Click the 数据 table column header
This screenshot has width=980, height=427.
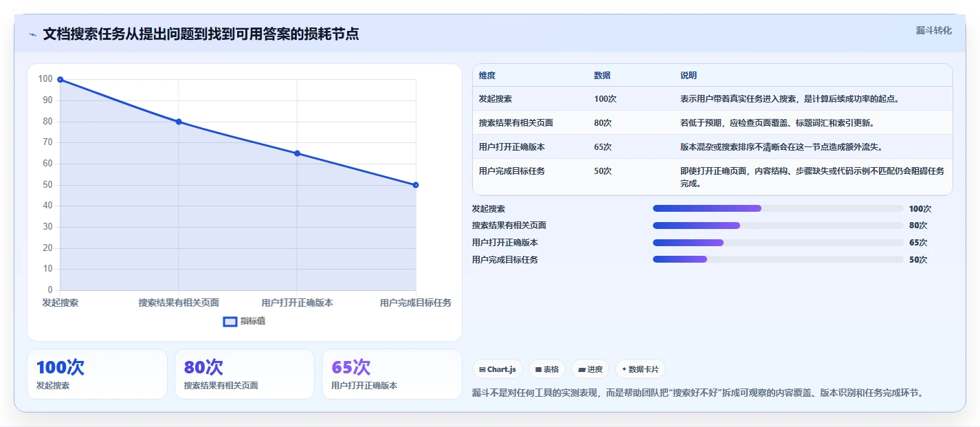tap(602, 76)
